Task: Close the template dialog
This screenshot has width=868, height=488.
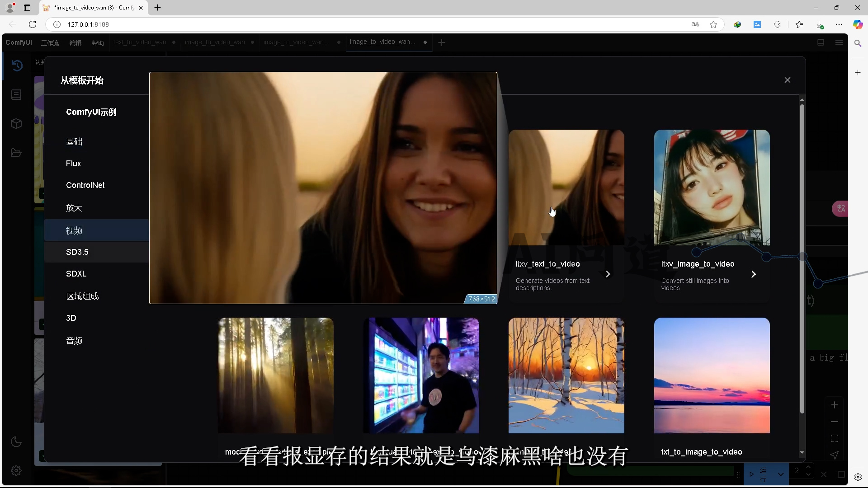Action: 787,80
